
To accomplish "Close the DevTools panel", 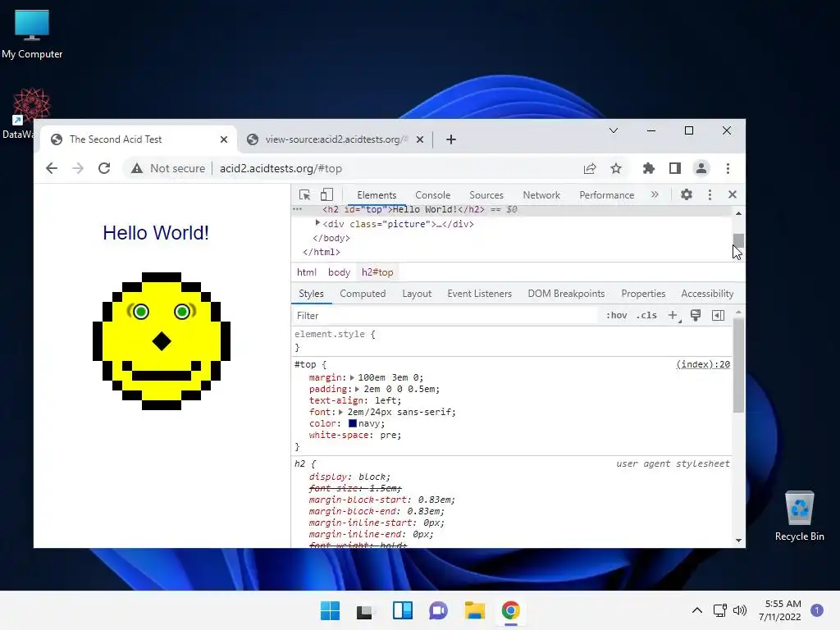I will click(x=733, y=194).
